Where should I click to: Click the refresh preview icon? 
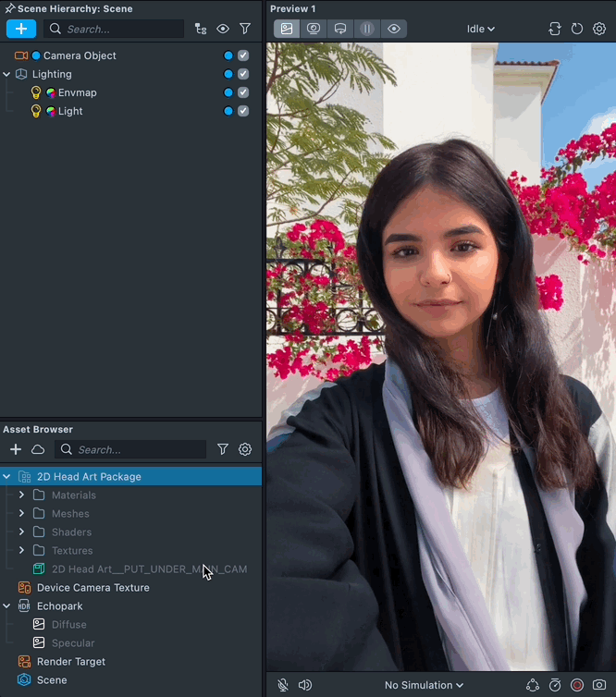pyautogui.click(x=577, y=29)
